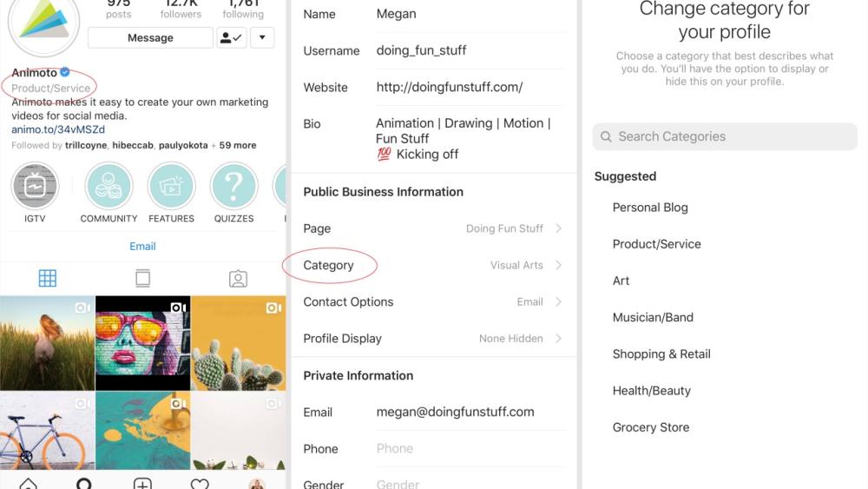Image resolution: width=868 pixels, height=489 pixels.
Task: Open the COMMUNITY highlight circle
Action: pos(108,187)
